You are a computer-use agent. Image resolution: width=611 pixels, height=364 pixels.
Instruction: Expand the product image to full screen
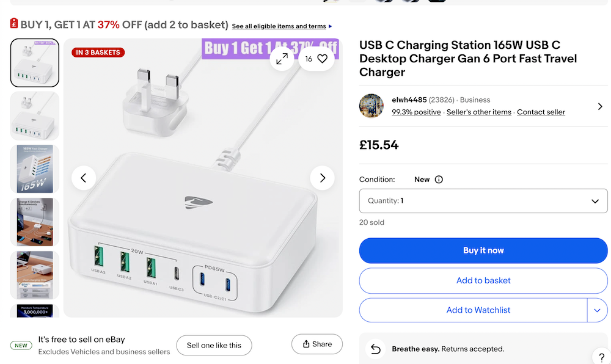(x=282, y=59)
